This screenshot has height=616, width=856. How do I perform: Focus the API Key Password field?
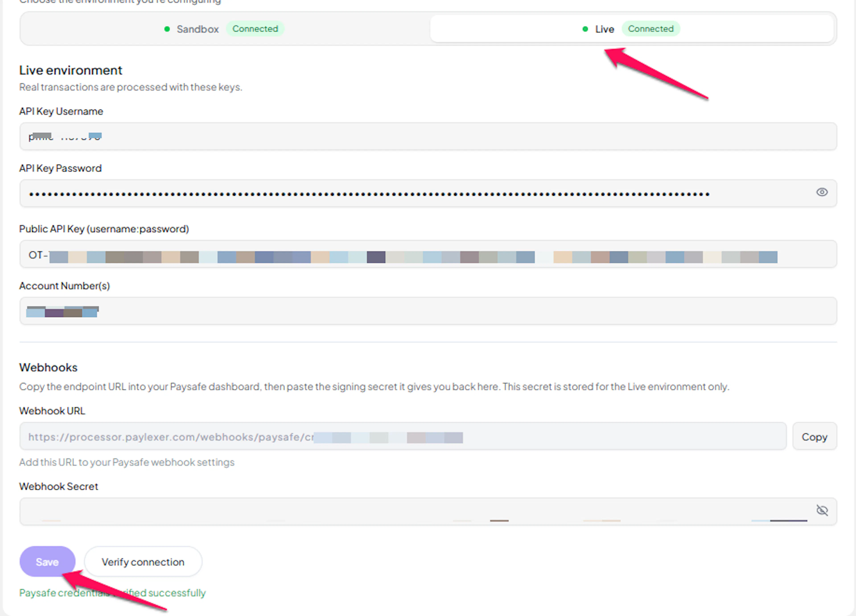(428, 193)
